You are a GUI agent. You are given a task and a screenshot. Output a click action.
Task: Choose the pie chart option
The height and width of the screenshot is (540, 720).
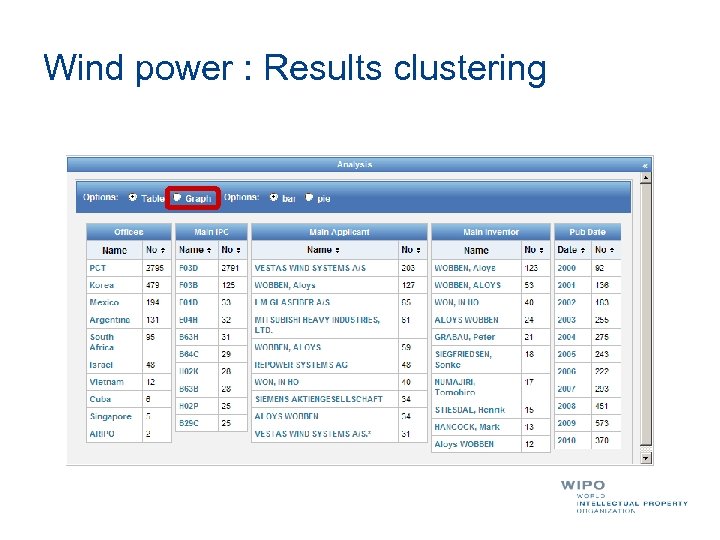[x=309, y=197]
